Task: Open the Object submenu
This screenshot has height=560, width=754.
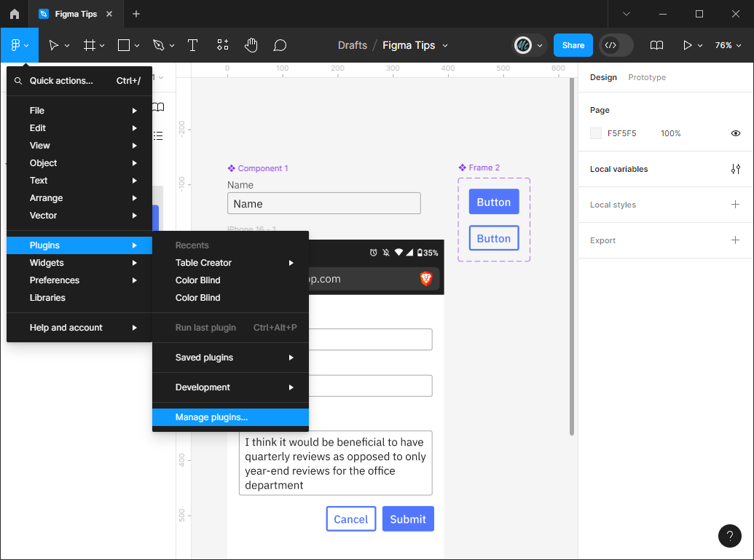Action: coord(79,163)
